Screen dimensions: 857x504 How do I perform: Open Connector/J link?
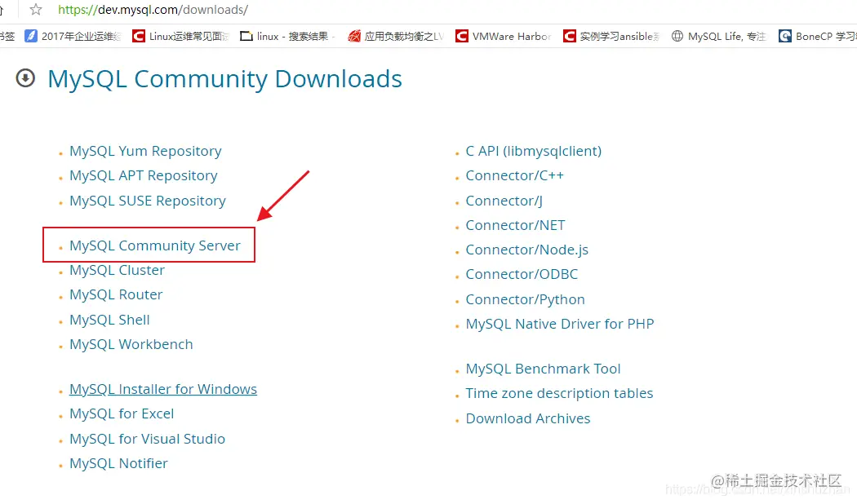point(504,201)
